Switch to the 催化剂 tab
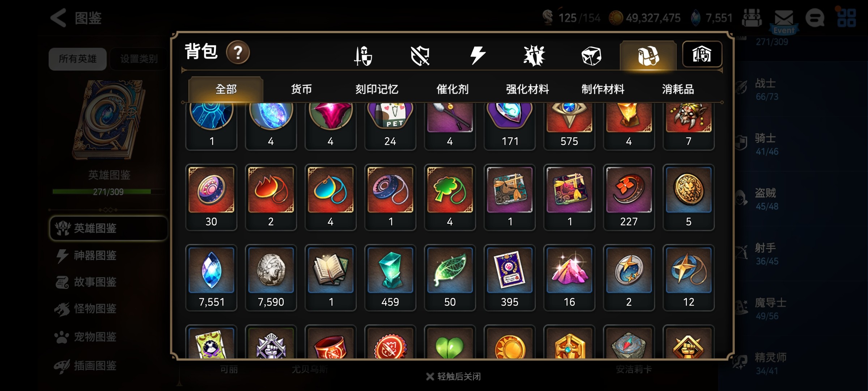Image resolution: width=868 pixels, height=391 pixels. coord(452,89)
